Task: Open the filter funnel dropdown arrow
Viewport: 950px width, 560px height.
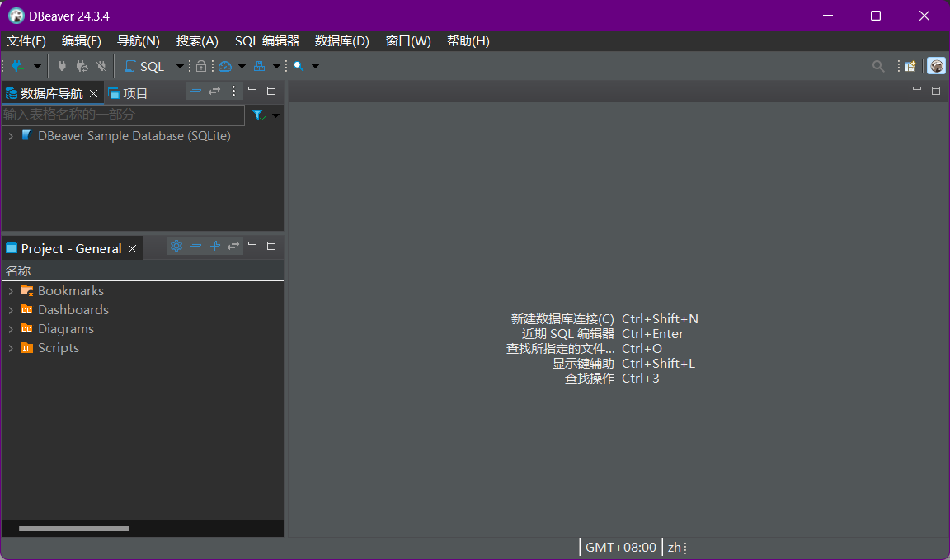Action: (276, 115)
